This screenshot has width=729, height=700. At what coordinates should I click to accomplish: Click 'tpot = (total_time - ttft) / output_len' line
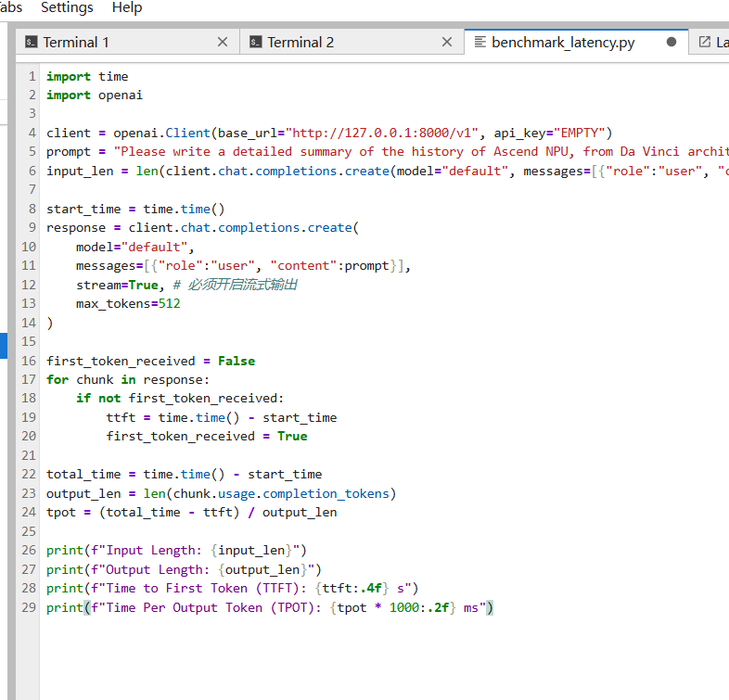pyautogui.click(x=192, y=513)
